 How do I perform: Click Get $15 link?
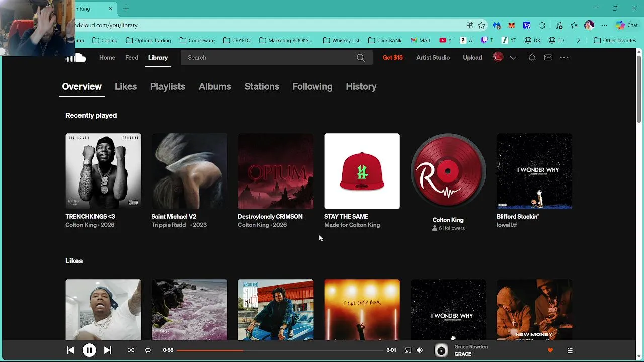[393, 58]
